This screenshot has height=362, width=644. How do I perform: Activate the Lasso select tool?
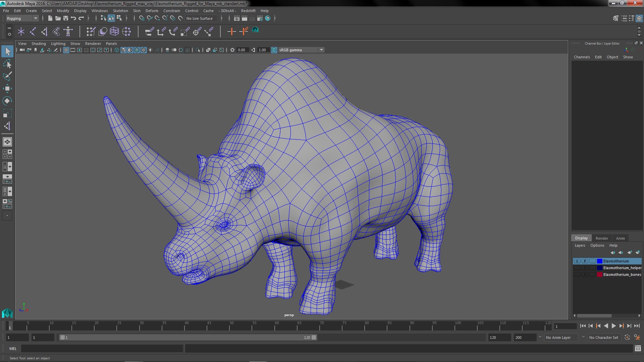coord(7,64)
